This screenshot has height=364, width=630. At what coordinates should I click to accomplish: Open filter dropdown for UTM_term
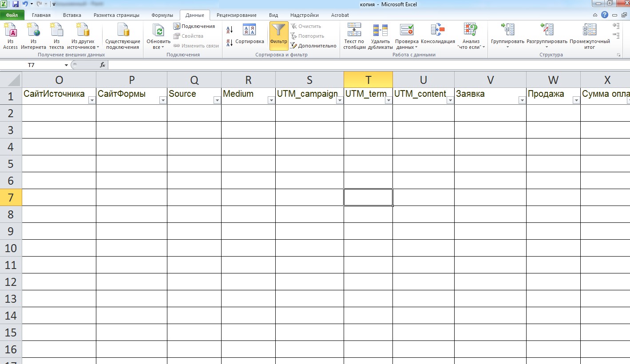coord(388,101)
